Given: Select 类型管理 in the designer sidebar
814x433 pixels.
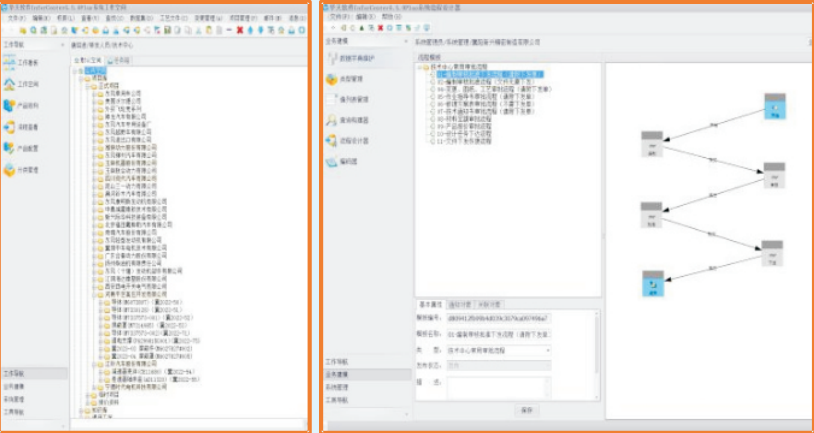Looking at the screenshot, I should [x=348, y=80].
